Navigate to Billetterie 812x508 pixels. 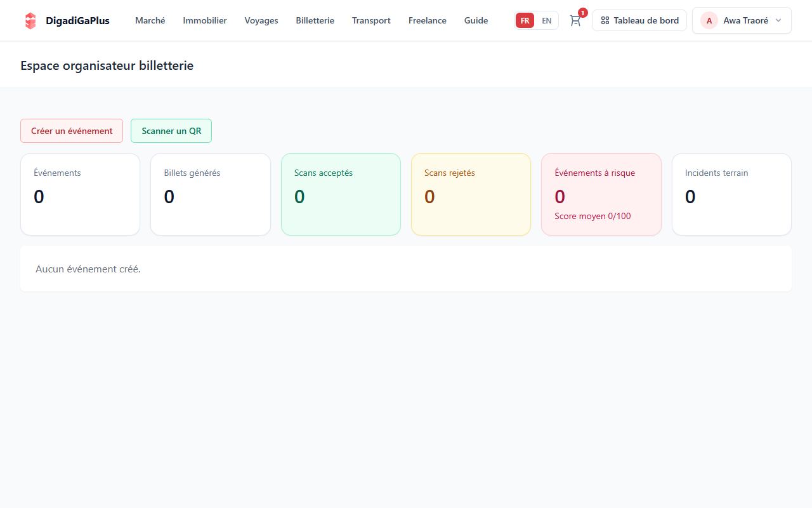(x=315, y=20)
